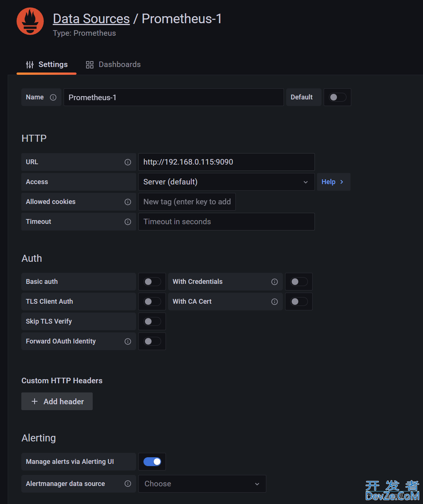Click the Dashboards tab grid icon

tap(90, 65)
